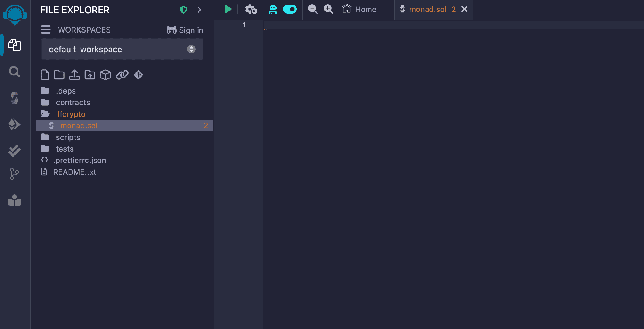This screenshot has height=329, width=644.
Task: Open the Workspaces hamburger menu
Action: click(x=46, y=30)
